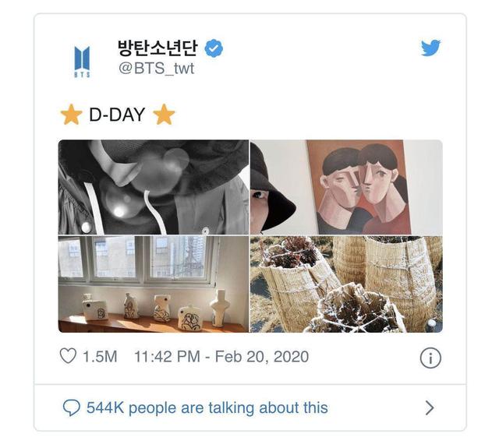Click the D-DAY tweet text
Viewport: 499px width, 448px height.
pyautogui.click(x=117, y=115)
